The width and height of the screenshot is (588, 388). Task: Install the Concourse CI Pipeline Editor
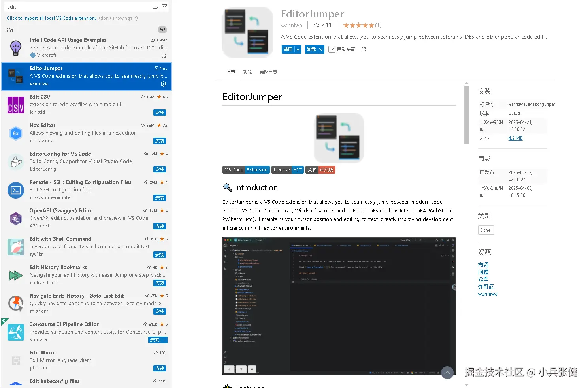point(155,340)
